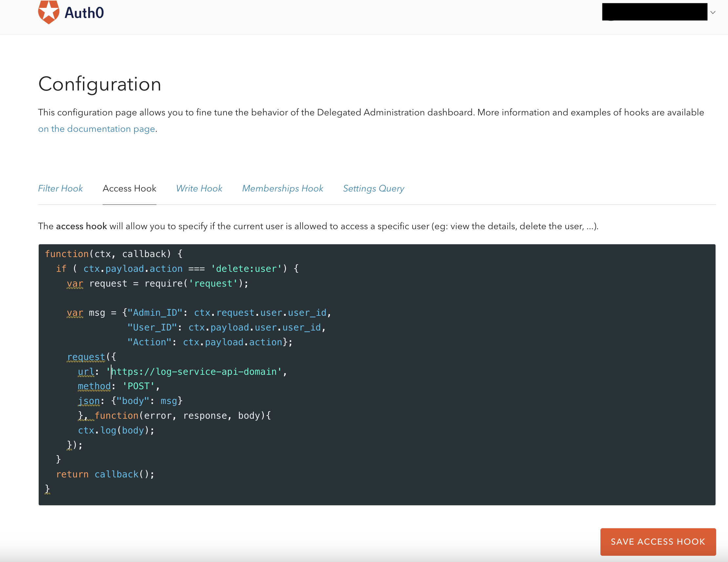Viewport: 728px width, 562px height.
Task: Open the documentation page link
Action: 96,129
